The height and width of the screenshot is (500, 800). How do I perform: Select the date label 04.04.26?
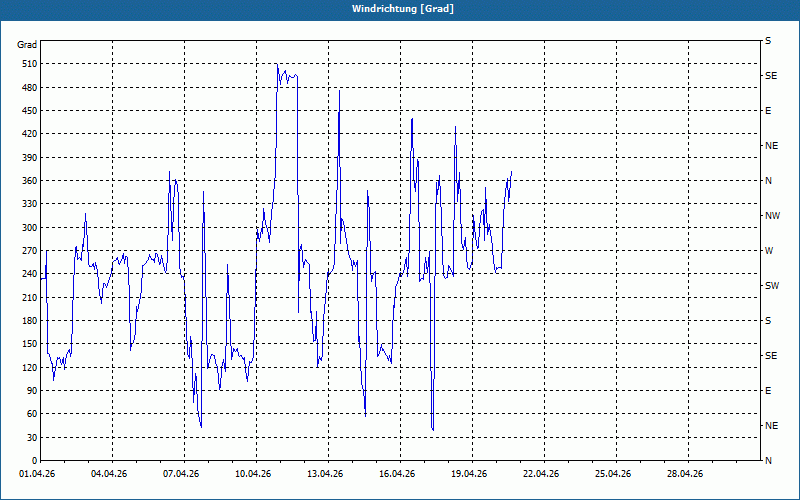click(x=109, y=474)
